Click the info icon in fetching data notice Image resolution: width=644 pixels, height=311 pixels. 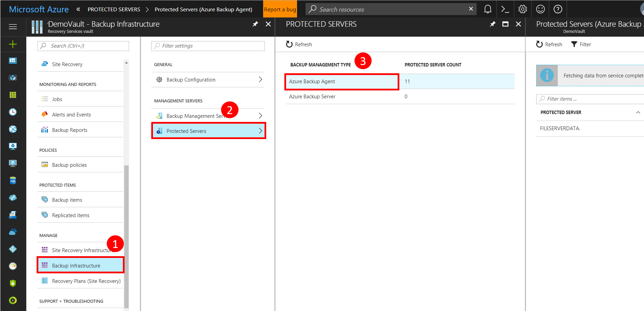point(547,75)
